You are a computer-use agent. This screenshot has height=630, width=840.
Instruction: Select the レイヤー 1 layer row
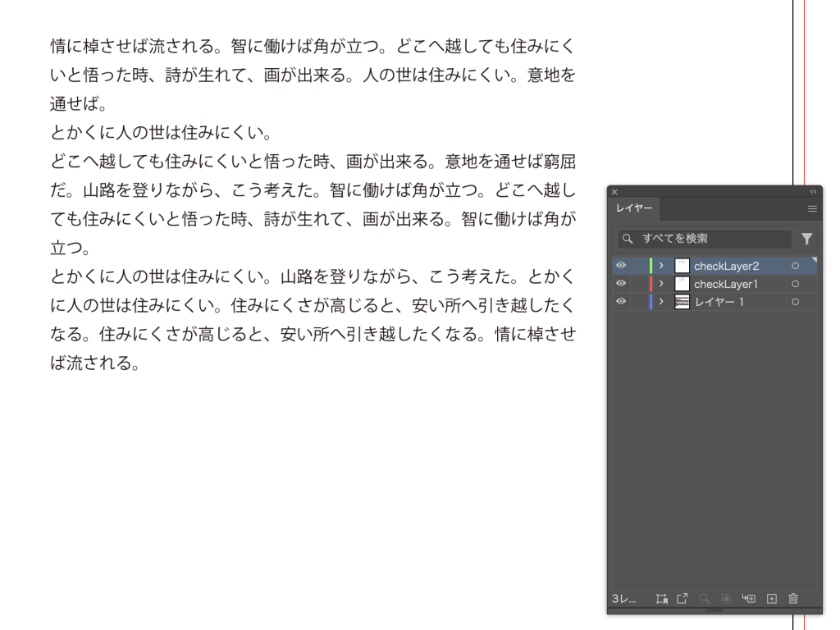(714, 302)
